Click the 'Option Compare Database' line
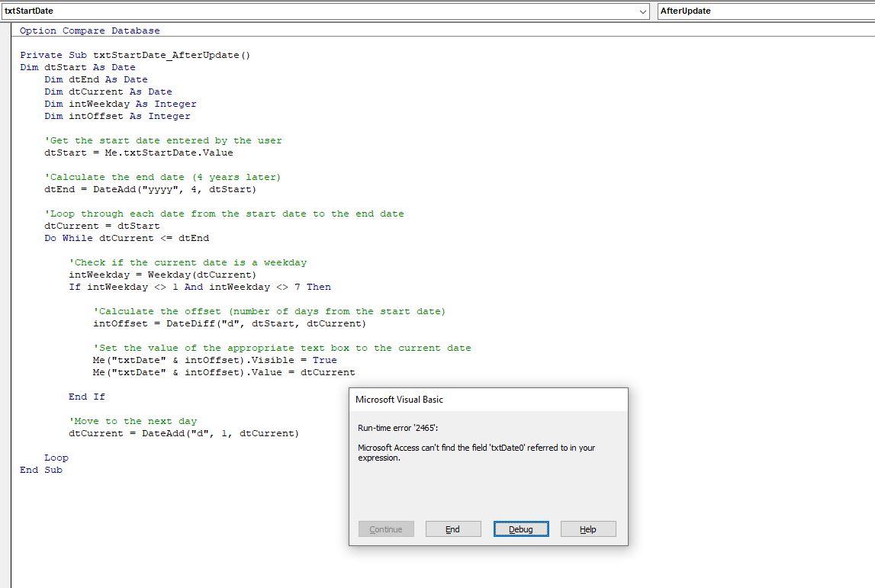The image size is (875, 588). click(x=90, y=31)
